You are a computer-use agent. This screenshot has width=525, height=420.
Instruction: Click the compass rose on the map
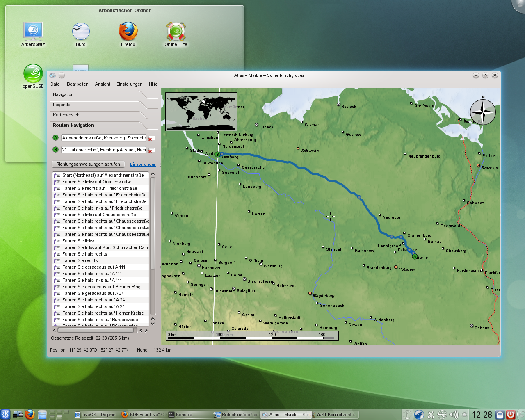[483, 112]
